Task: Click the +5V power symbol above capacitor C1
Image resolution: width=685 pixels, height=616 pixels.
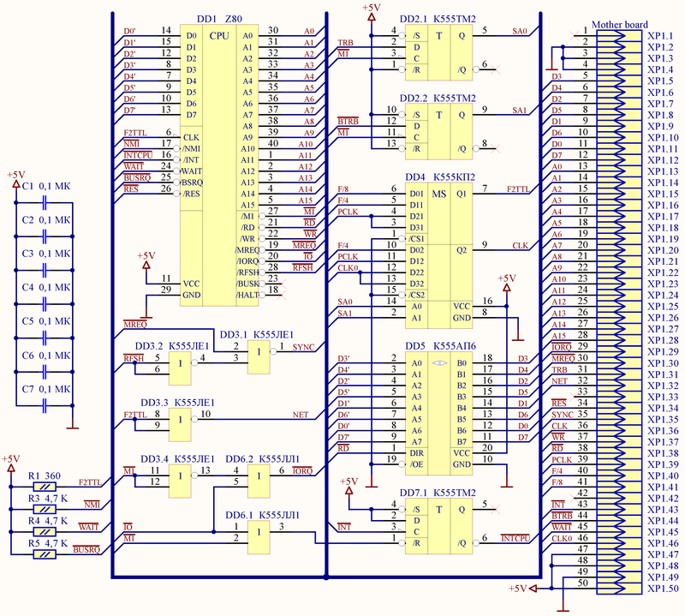Action: tap(15, 176)
